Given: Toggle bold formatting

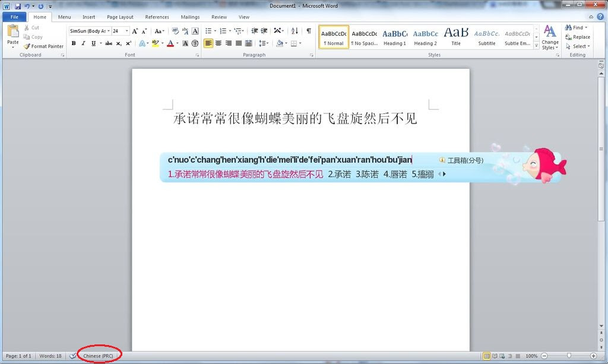Looking at the screenshot, I should pyautogui.click(x=74, y=43).
